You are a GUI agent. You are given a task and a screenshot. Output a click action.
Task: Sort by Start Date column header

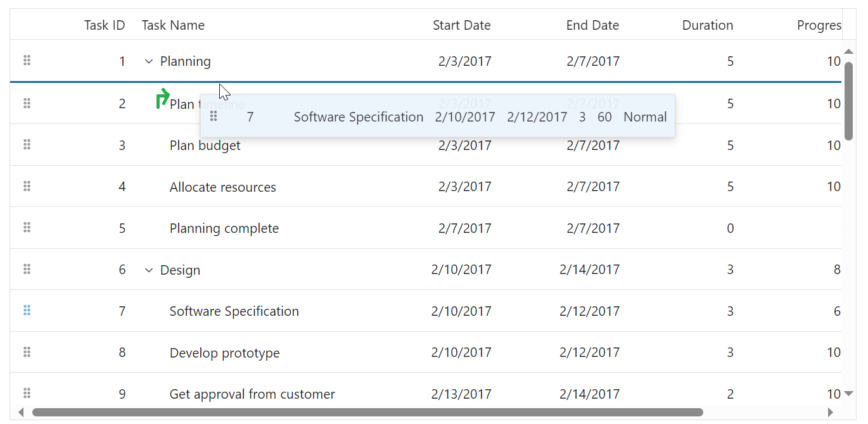tap(461, 25)
